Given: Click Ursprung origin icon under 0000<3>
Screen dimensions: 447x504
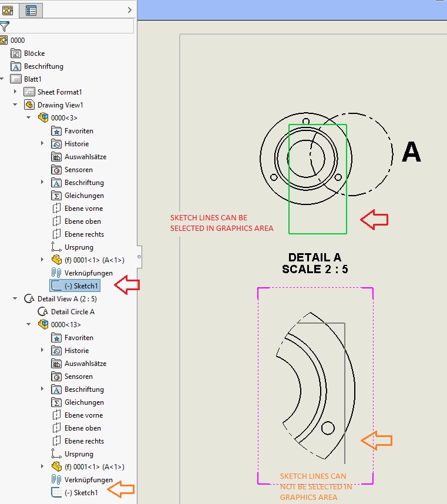Looking at the screenshot, I should click(x=56, y=247).
